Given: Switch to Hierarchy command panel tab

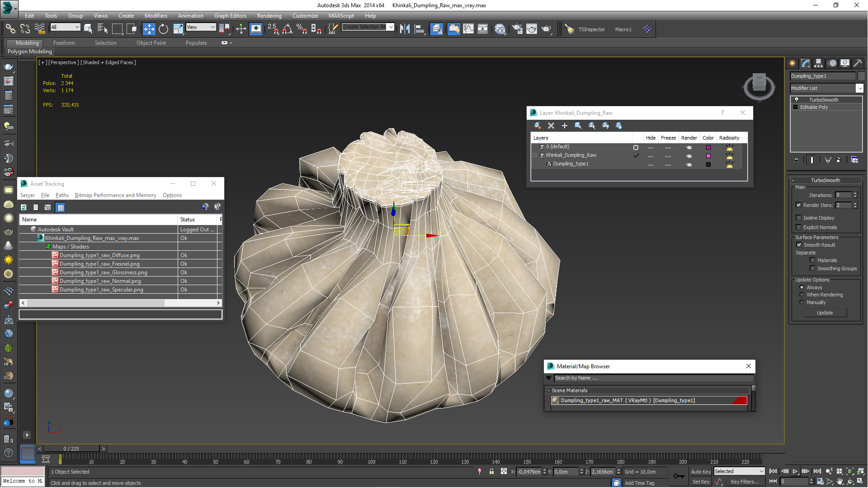Looking at the screenshot, I should point(818,63).
